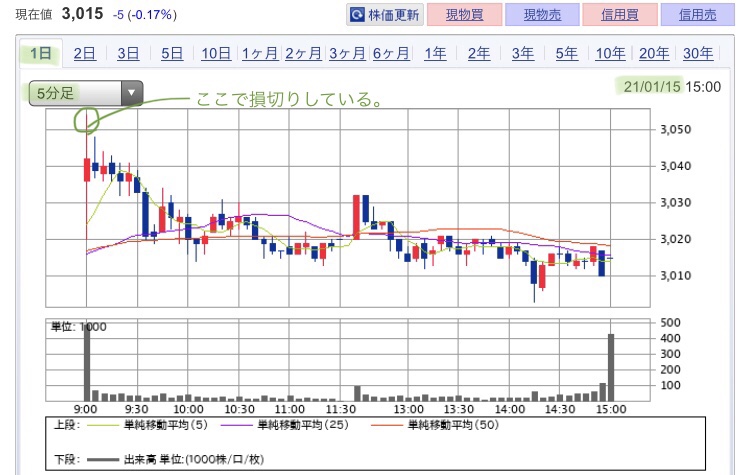Click the 3,050 price axis label

[x=676, y=130]
